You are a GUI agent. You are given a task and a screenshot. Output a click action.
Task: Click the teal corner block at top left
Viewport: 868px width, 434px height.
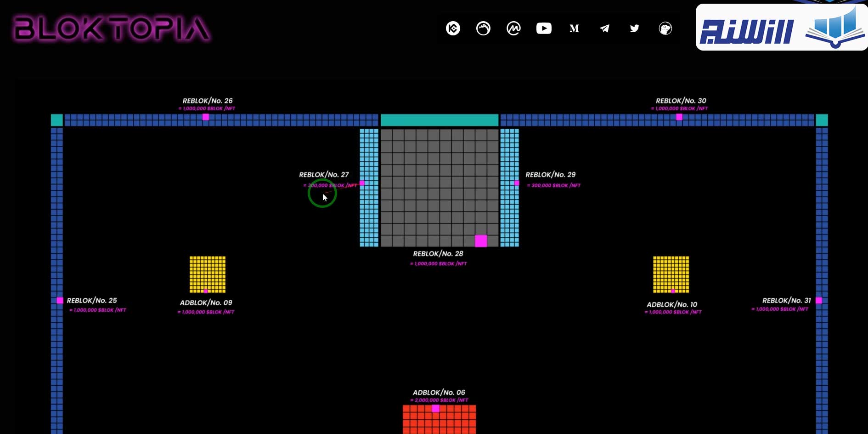click(x=57, y=120)
